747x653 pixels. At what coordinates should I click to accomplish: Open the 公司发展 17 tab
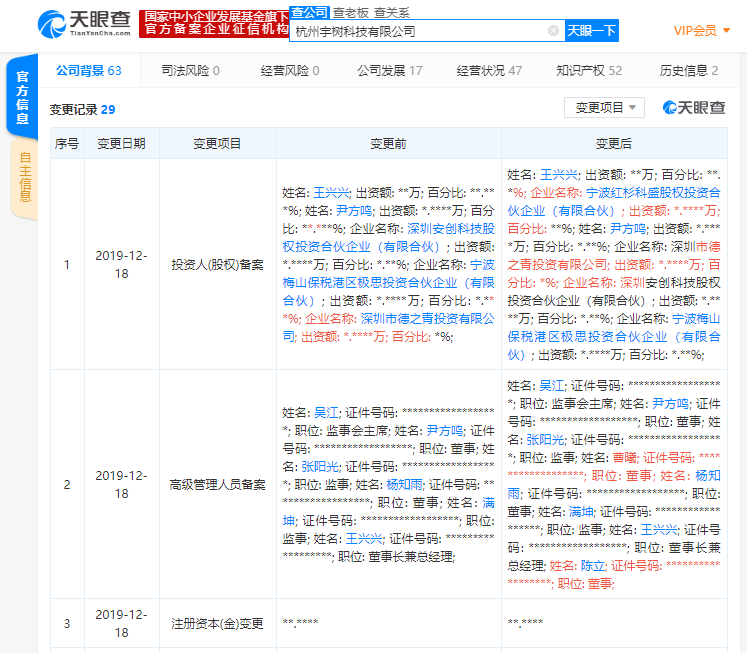coord(390,71)
